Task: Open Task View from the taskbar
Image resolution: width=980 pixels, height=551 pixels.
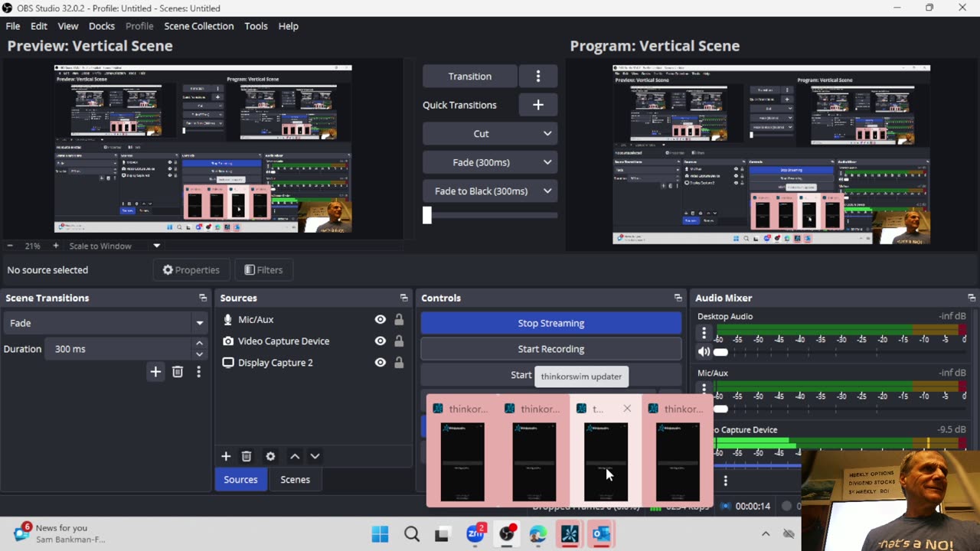Action: tap(442, 534)
